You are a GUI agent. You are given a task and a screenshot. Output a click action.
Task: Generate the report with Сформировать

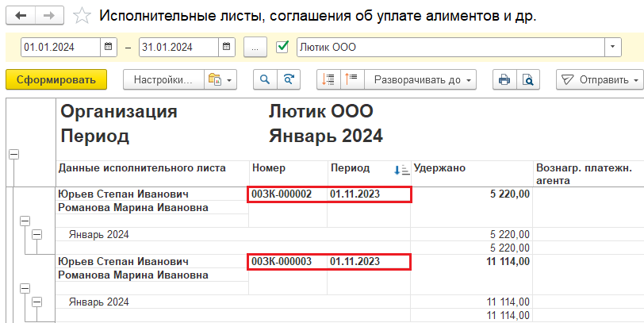pyautogui.click(x=56, y=79)
